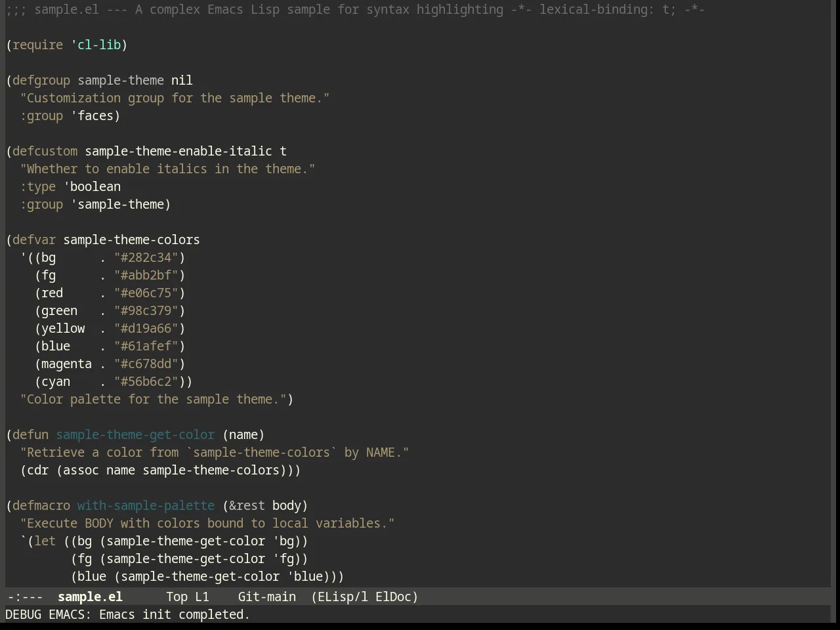Click the "#98c379" color string
This screenshot has width=840, height=630.
[146, 310]
